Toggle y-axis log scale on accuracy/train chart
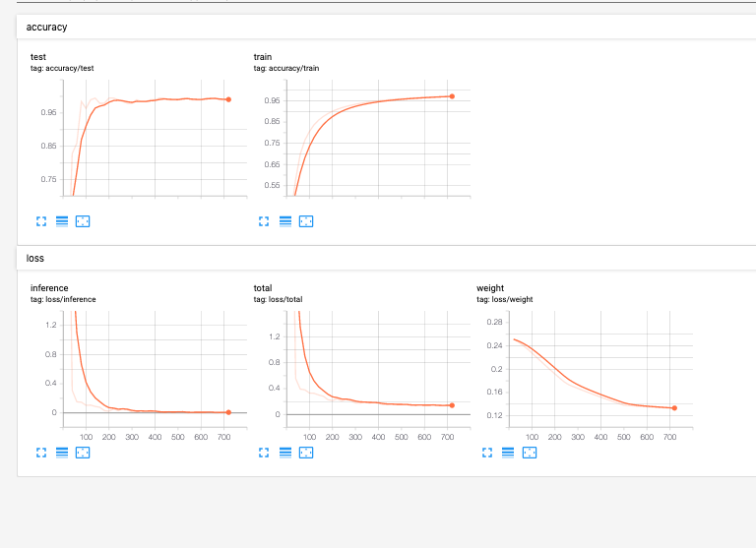 tap(285, 221)
